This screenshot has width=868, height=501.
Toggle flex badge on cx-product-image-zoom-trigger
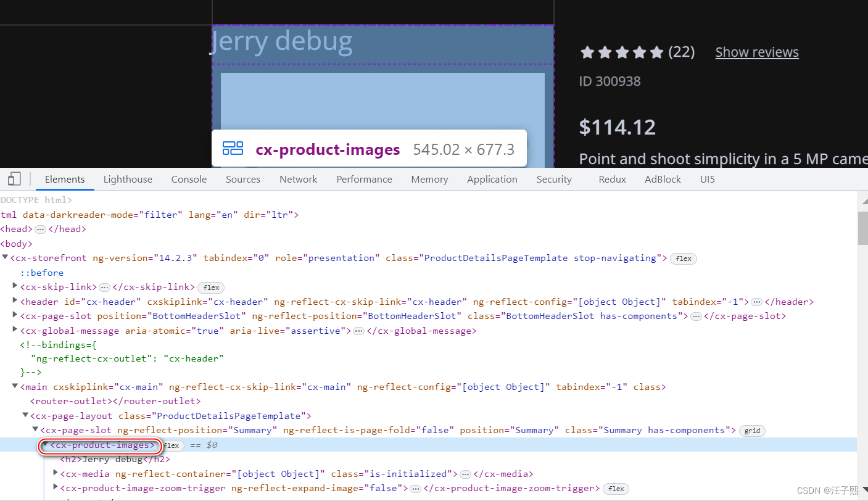pos(616,489)
